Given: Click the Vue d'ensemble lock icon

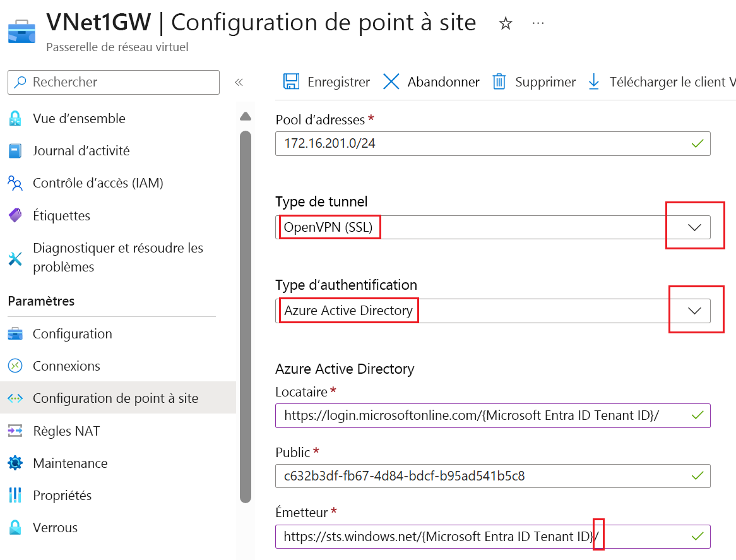Looking at the screenshot, I should [x=15, y=118].
